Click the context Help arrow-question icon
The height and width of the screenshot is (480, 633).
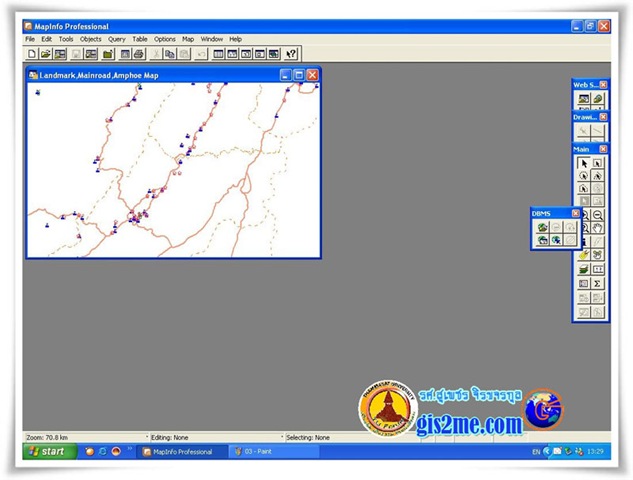291,54
